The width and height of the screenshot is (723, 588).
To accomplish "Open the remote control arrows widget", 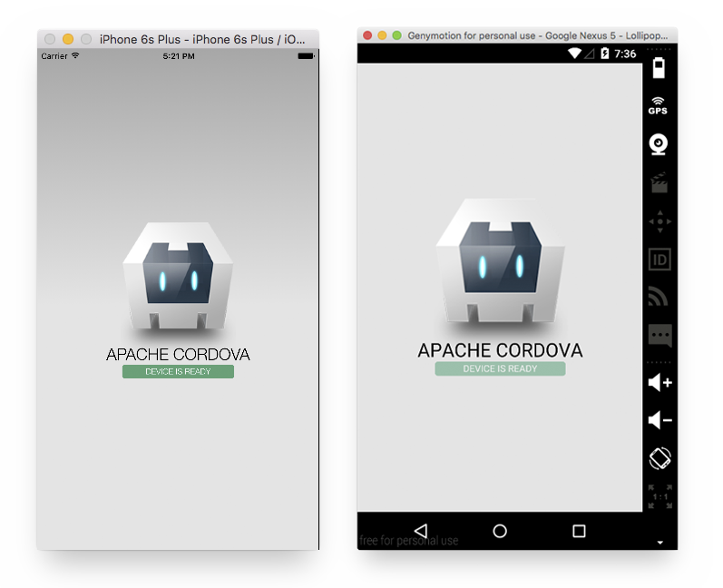I will tap(659, 221).
